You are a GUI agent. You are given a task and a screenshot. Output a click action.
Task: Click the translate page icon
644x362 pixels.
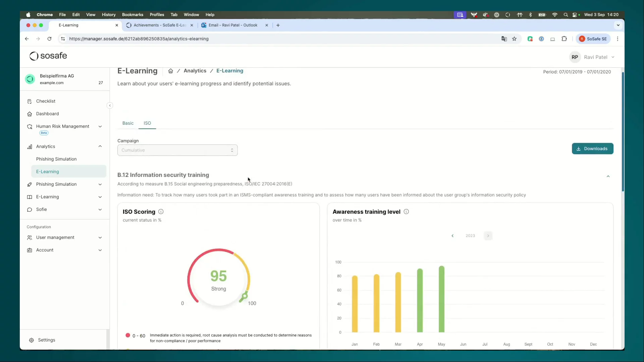pyautogui.click(x=504, y=39)
